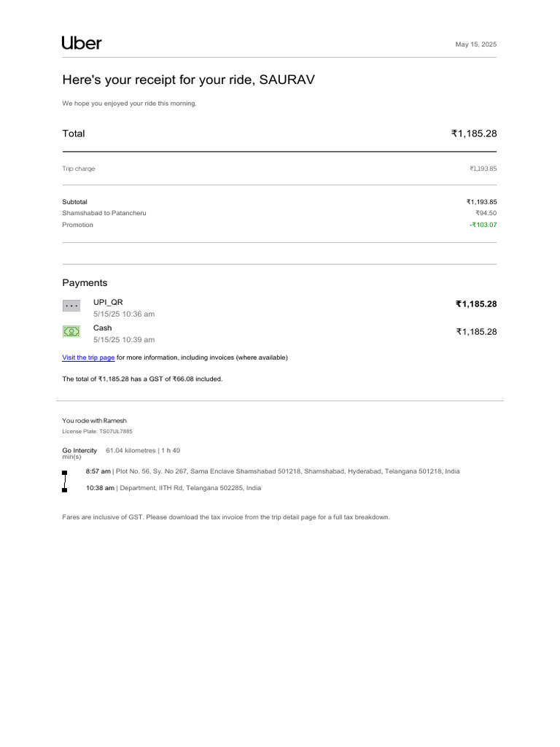The image size is (560, 747).
Task: Click the UPI_QR payment icon
Action: (x=71, y=306)
